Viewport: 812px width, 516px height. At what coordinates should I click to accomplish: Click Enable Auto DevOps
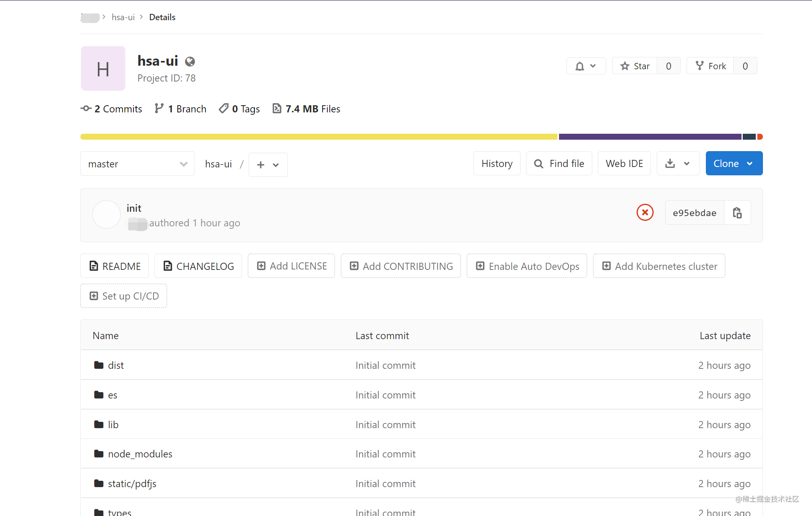click(527, 266)
